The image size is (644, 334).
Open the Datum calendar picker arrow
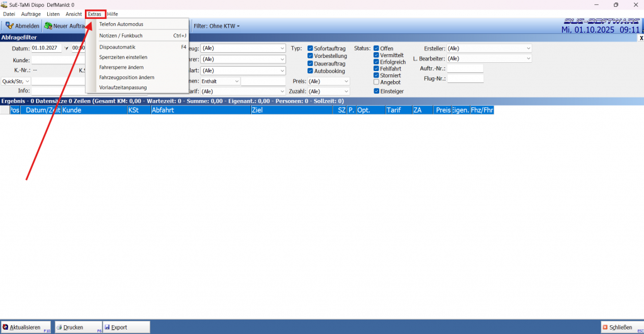pos(66,48)
